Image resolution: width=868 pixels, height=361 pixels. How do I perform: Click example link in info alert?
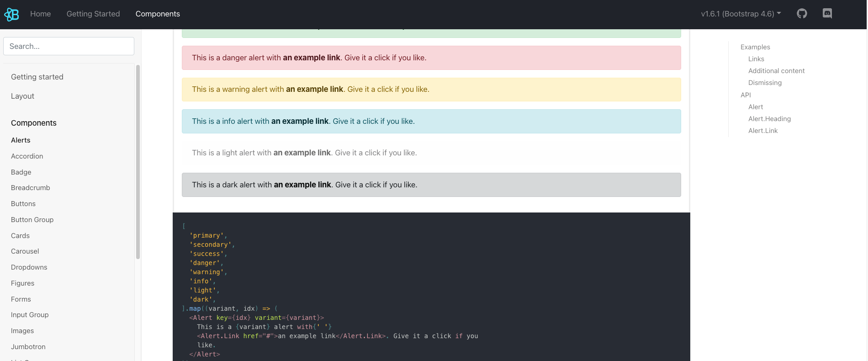click(x=300, y=121)
